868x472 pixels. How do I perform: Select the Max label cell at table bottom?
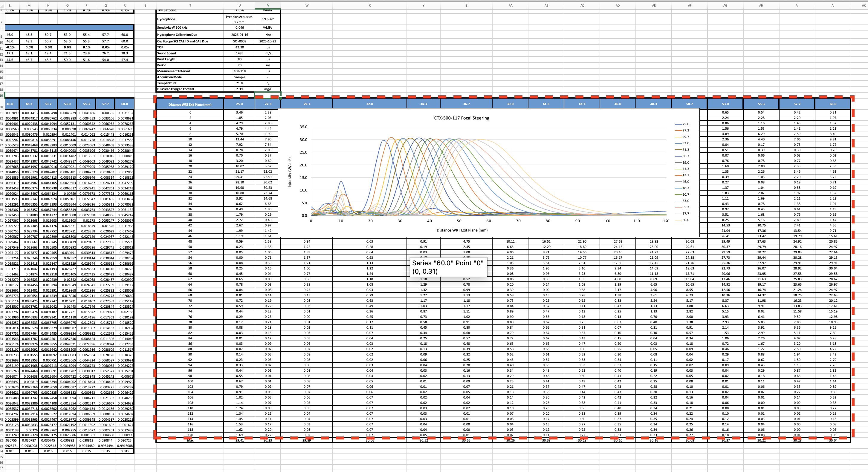coord(190,440)
